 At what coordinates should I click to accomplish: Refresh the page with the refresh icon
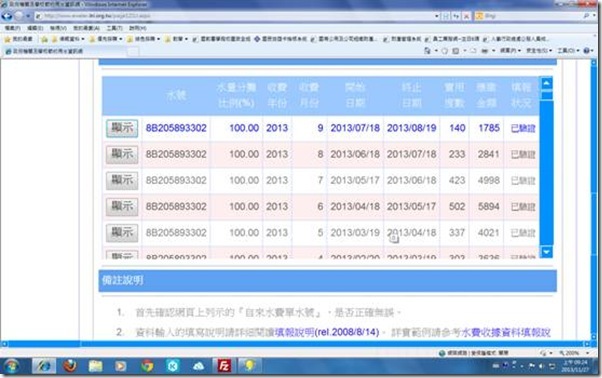456,16
